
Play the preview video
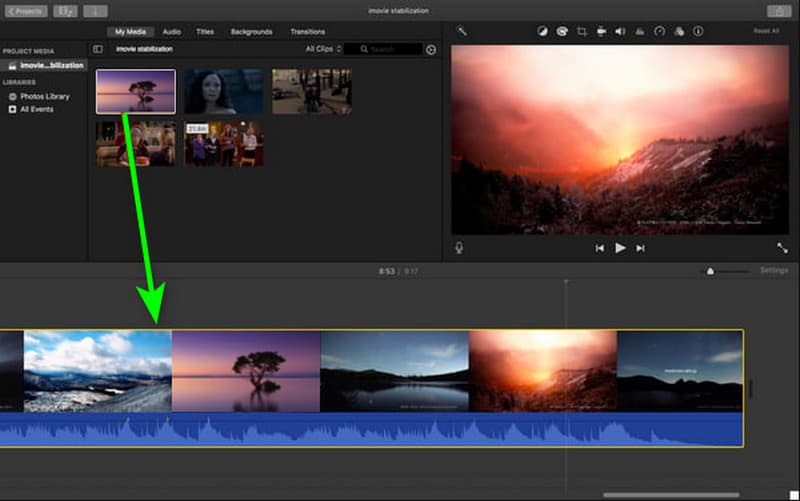(x=620, y=248)
